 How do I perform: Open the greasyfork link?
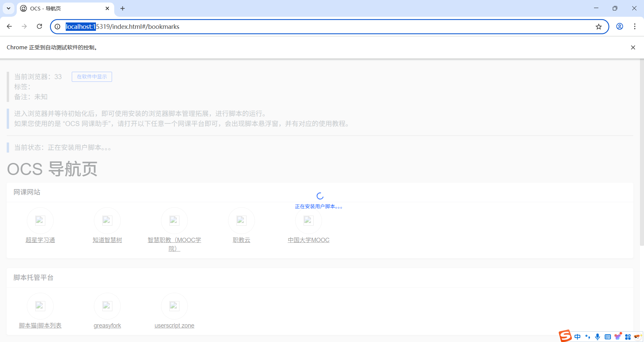(x=107, y=326)
